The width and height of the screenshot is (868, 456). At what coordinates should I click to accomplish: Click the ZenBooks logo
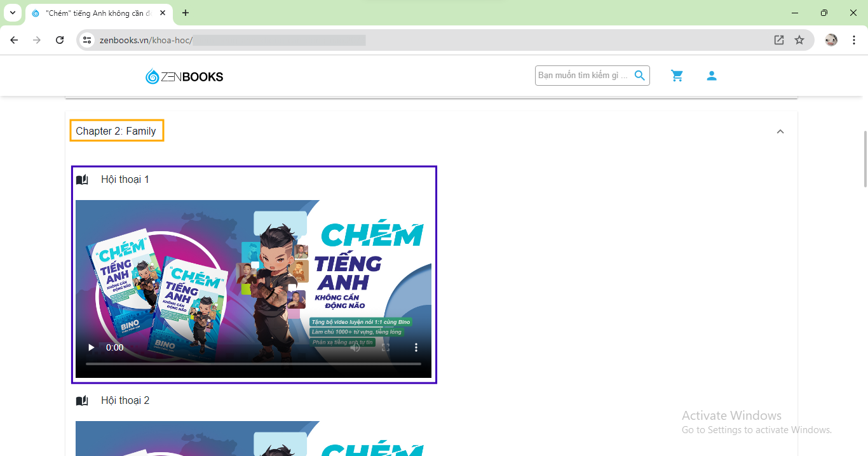coord(184,76)
